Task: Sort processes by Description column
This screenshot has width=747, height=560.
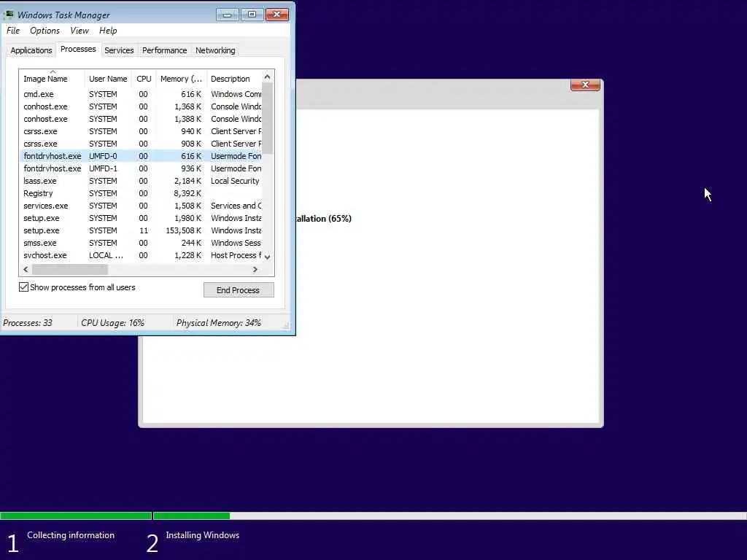Action: 234,79
